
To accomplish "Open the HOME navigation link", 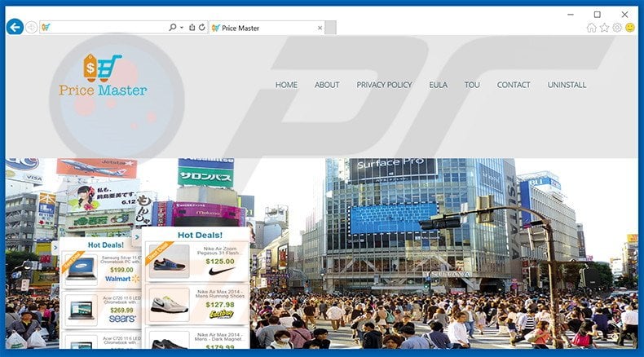I will (x=286, y=85).
